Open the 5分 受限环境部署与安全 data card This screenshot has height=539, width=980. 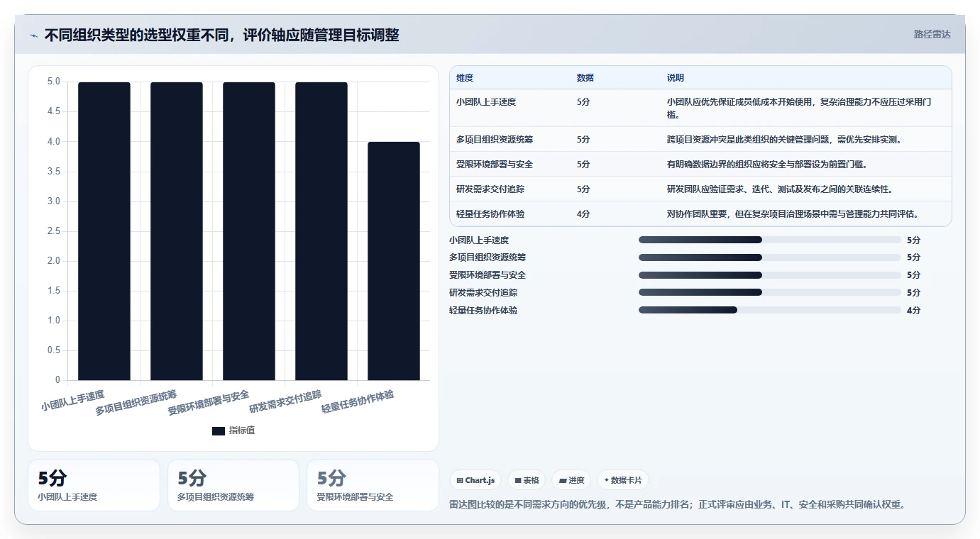coord(373,485)
